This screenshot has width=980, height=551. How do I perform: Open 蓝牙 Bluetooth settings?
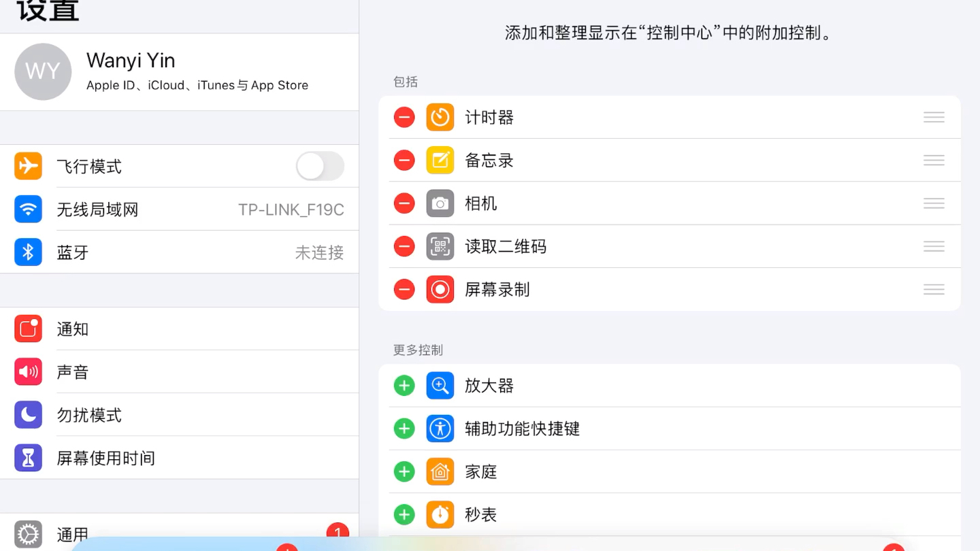180,252
